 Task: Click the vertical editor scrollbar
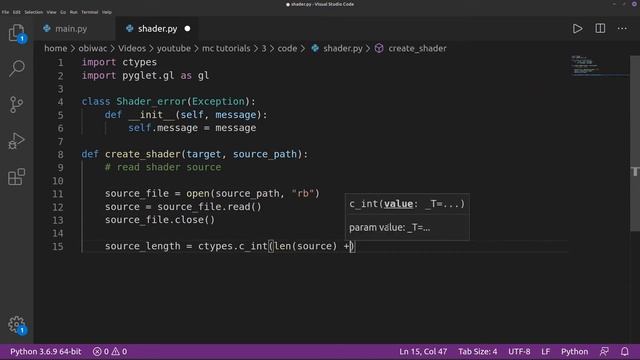tap(635, 144)
